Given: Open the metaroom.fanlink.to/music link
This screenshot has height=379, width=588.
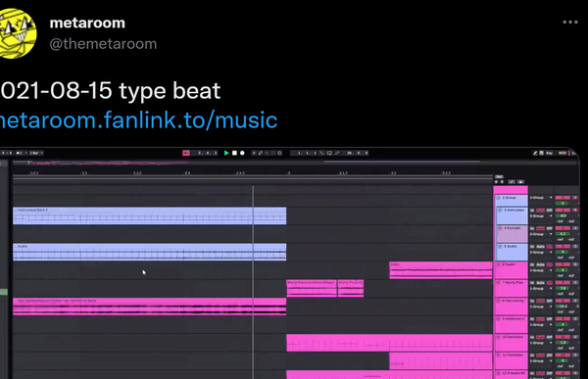Looking at the screenshot, I should tap(138, 119).
